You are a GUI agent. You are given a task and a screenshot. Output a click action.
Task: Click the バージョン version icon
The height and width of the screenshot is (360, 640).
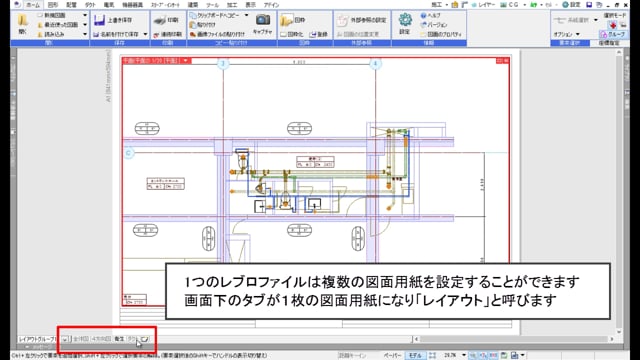[423, 25]
